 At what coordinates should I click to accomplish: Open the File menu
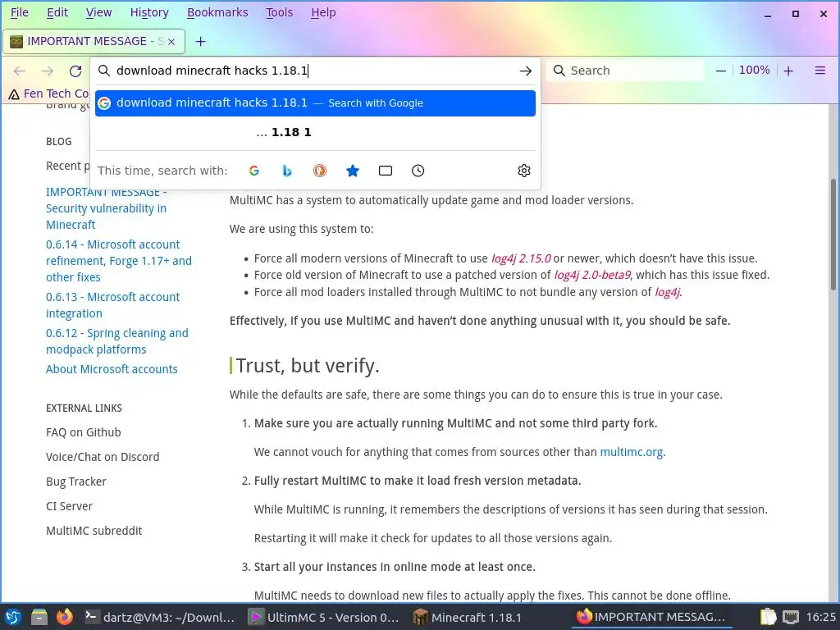pos(20,12)
